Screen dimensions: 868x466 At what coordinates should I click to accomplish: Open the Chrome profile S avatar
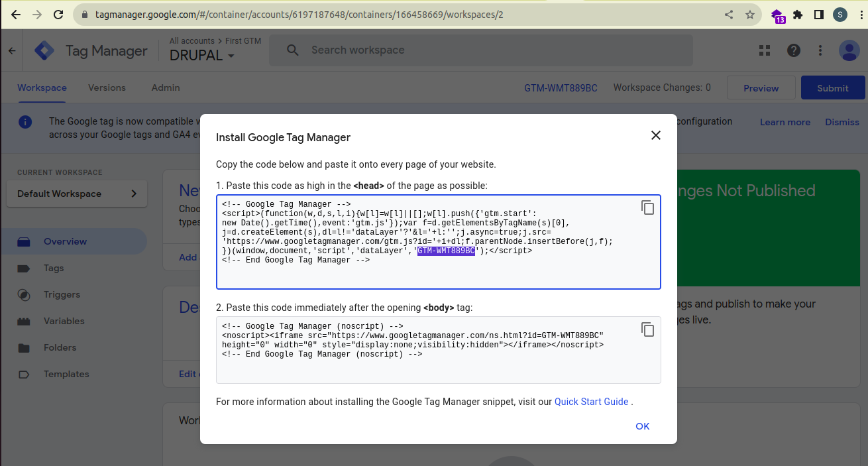[840, 14]
